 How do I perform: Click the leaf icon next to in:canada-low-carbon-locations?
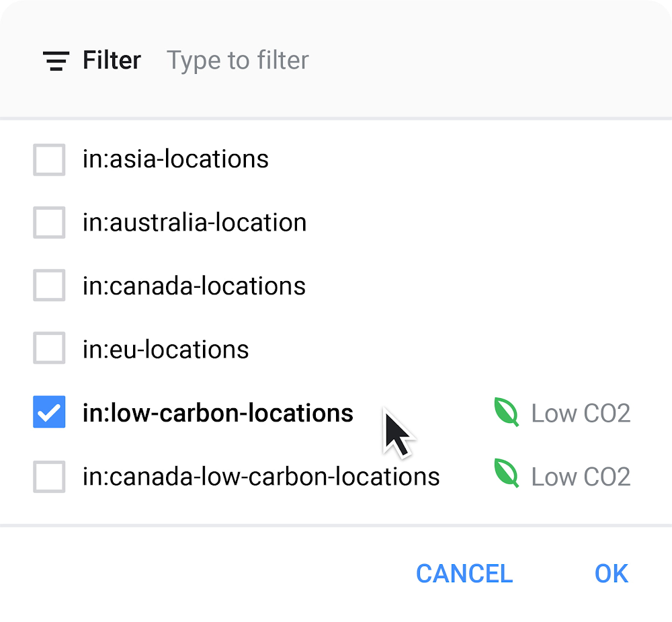pyautogui.click(x=506, y=475)
